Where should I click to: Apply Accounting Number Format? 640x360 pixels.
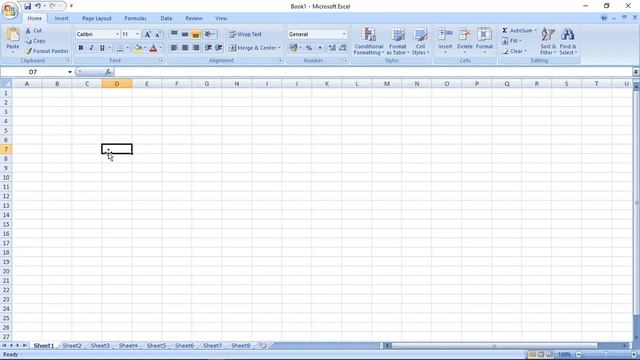pos(293,48)
